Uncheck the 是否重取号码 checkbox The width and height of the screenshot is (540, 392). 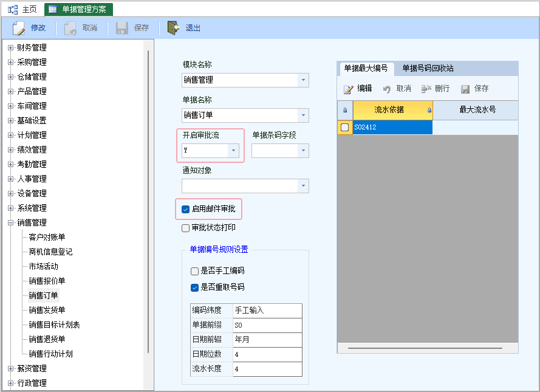tap(194, 287)
